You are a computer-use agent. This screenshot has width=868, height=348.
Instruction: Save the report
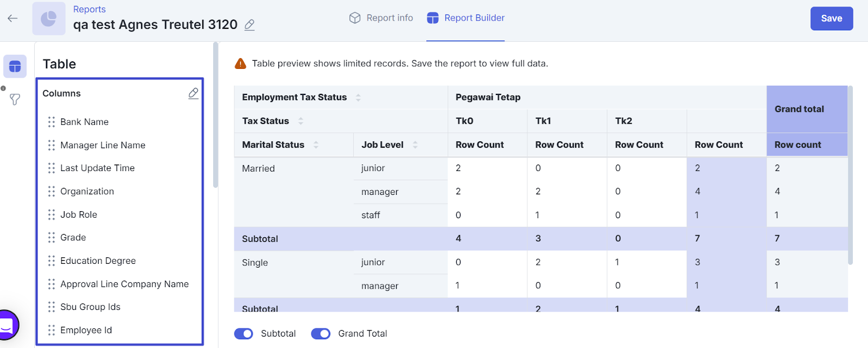click(x=831, y=18)
